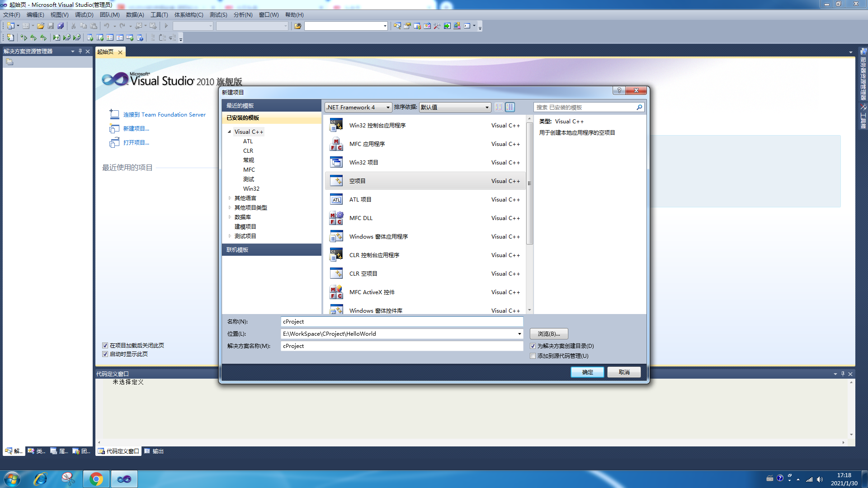Expand the 其他语言 tree node
Image resolution: width=868 pixels, height=488 pixels.
pos(230,198)
